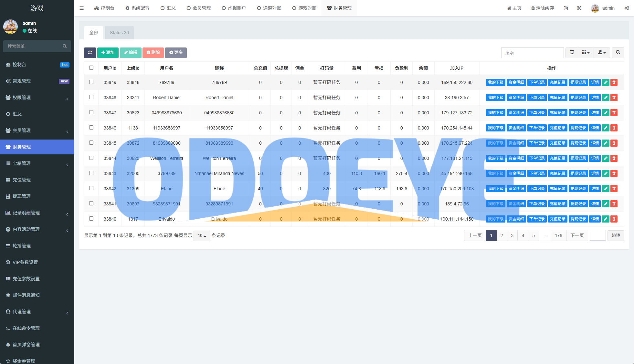This screenshot has width=634, height=364.
Task: Toggle the table card view icon
Action: (572, 53)
